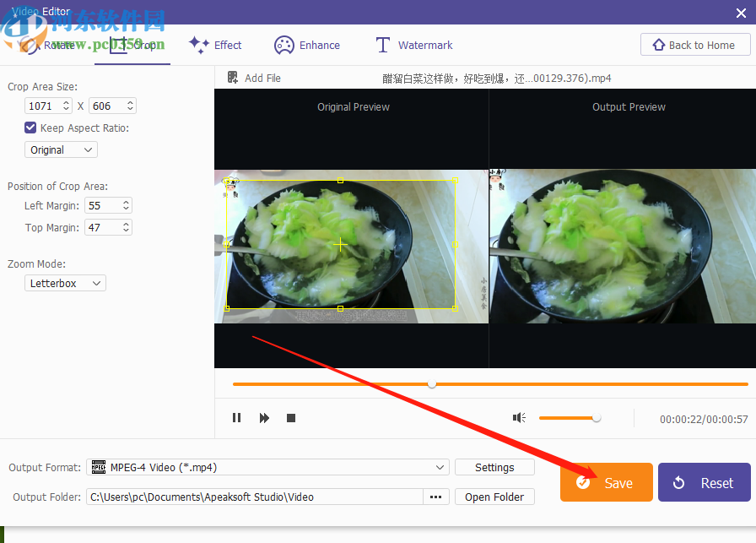
Task: Click the Watermark T icon
Action: [x=383, y=45]
